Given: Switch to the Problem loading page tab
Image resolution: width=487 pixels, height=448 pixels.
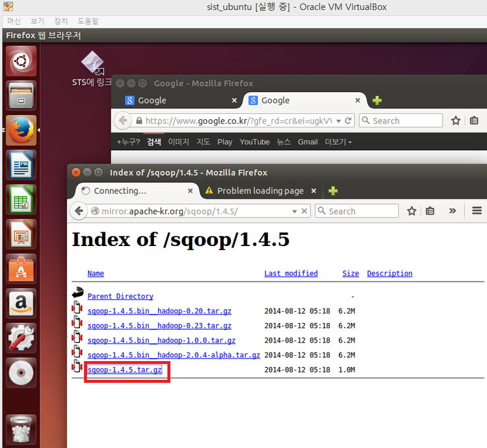Looking at the screenshot, I should pos(260,191).
